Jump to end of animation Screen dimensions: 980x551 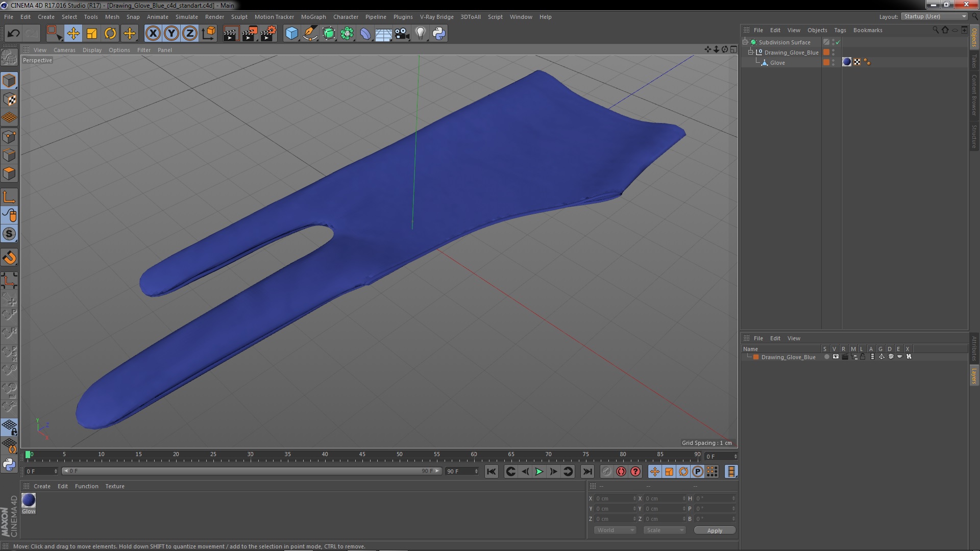coord(587,471)
